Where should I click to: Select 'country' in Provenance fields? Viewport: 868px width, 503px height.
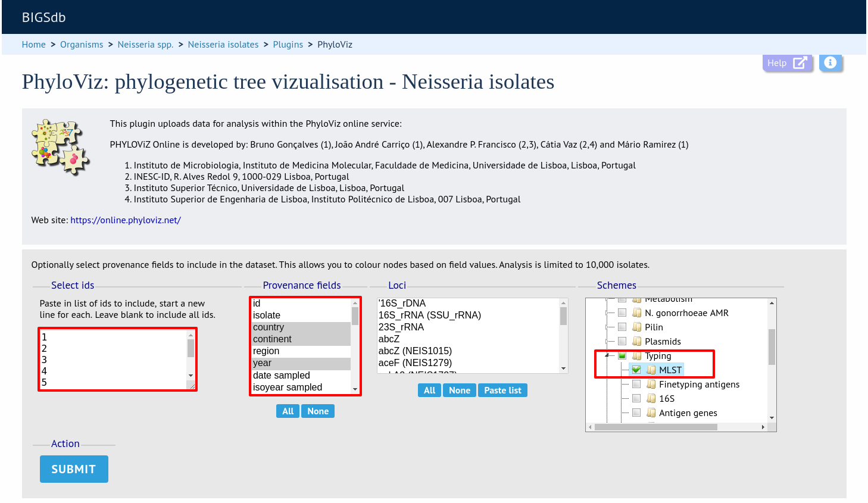[x=301, y=327]
